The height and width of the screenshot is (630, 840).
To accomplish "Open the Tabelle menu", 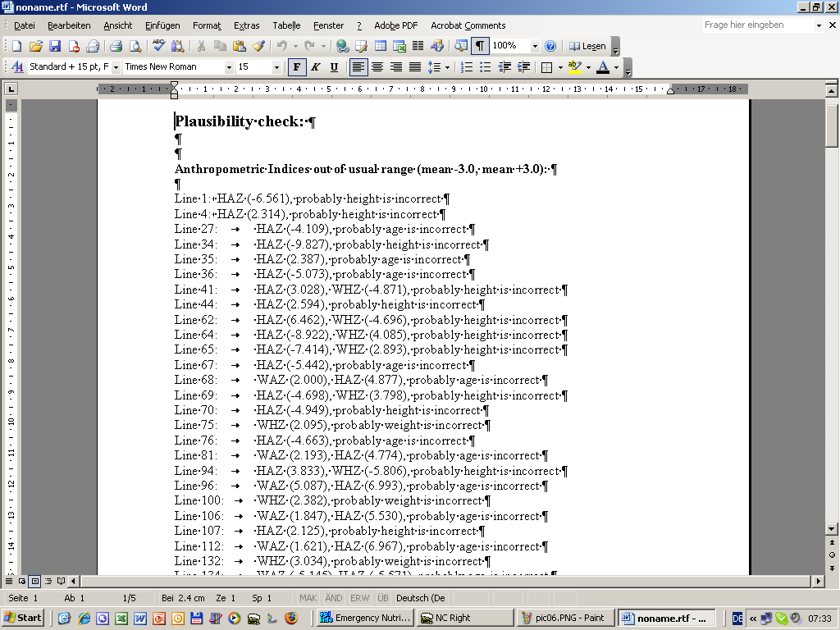I will [286, 25].
